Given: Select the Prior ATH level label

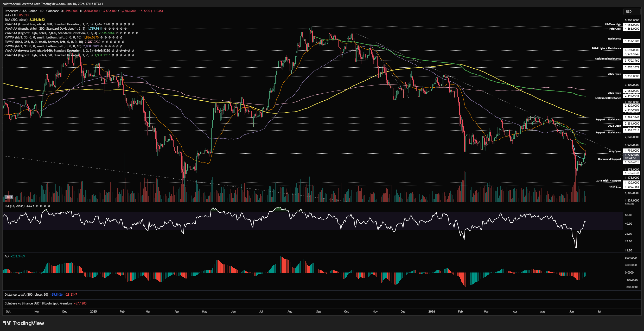Looking at the screenshot, I should [x=615, y=29].
